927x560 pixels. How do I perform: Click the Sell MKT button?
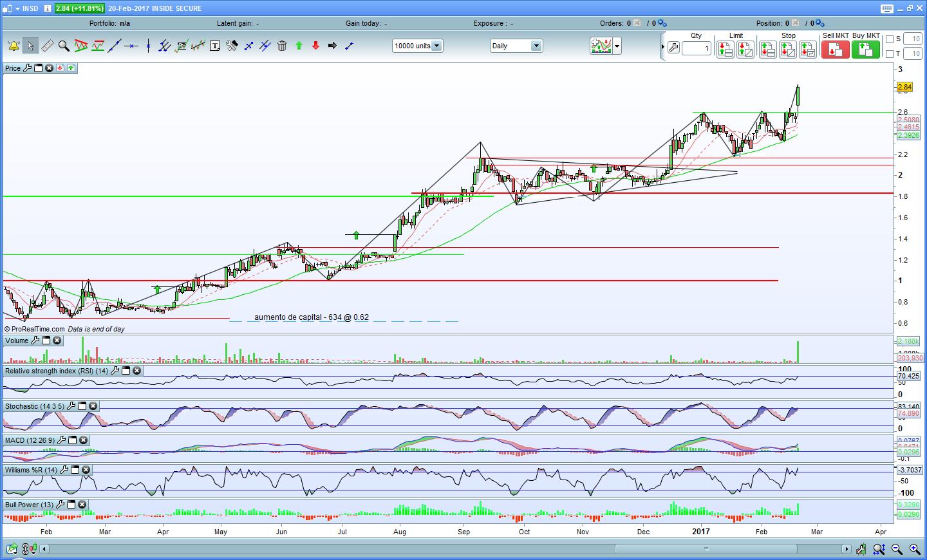(835, 50)
